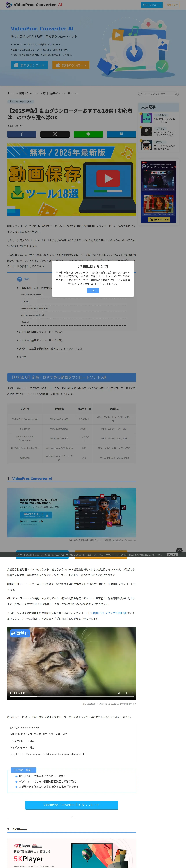The height and width of the screenshot is (868, 186).
Task: Click the official site URL jp.videoproc.com
Action: (53, 754)
